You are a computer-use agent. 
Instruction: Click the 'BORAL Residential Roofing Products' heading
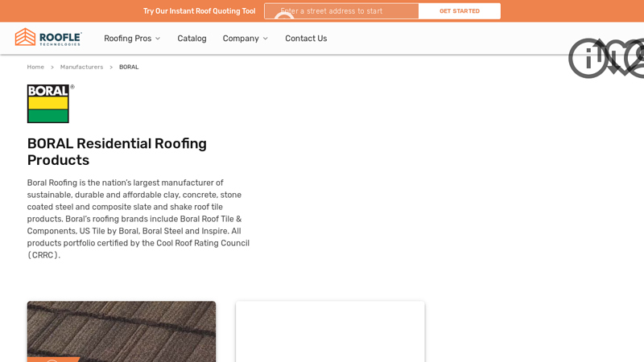click(x=117, y=152)
